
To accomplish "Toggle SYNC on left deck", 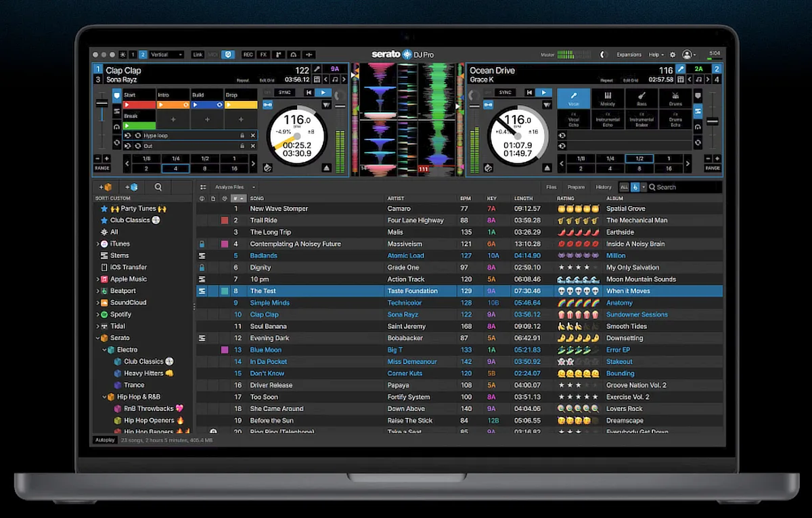I will coord(285,92).
